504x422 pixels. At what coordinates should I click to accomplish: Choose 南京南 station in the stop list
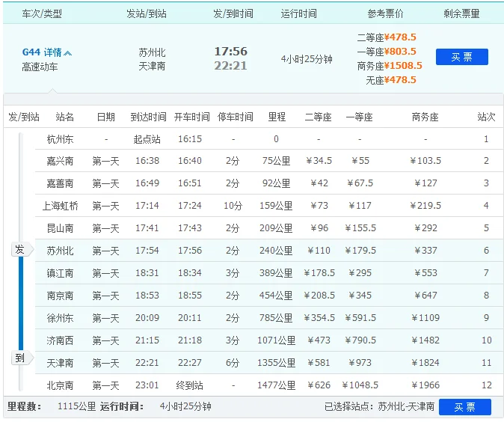tap(60, 296)
